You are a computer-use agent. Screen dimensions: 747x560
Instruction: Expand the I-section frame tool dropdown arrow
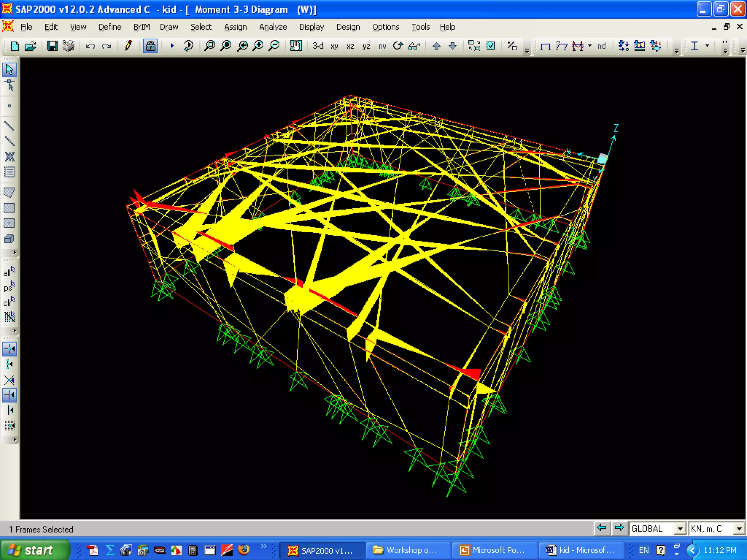(x=707, y=46)
